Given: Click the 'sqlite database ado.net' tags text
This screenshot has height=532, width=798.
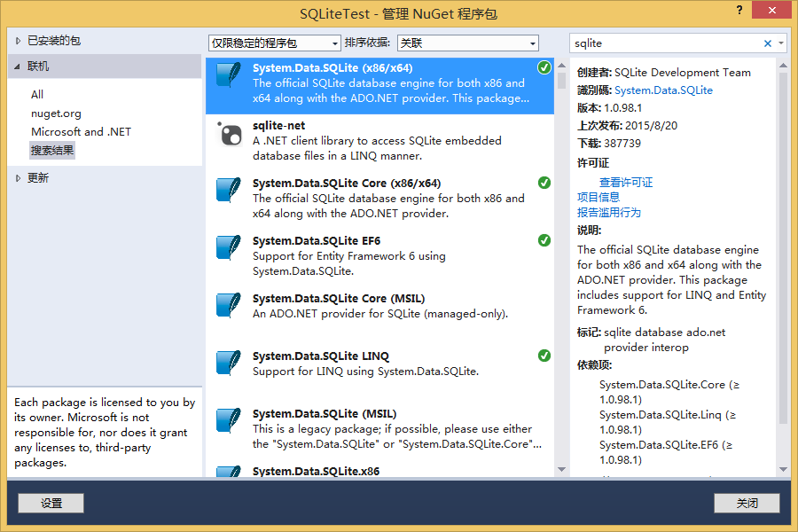Looking at the screenshot, I should (x=664, y=332).
